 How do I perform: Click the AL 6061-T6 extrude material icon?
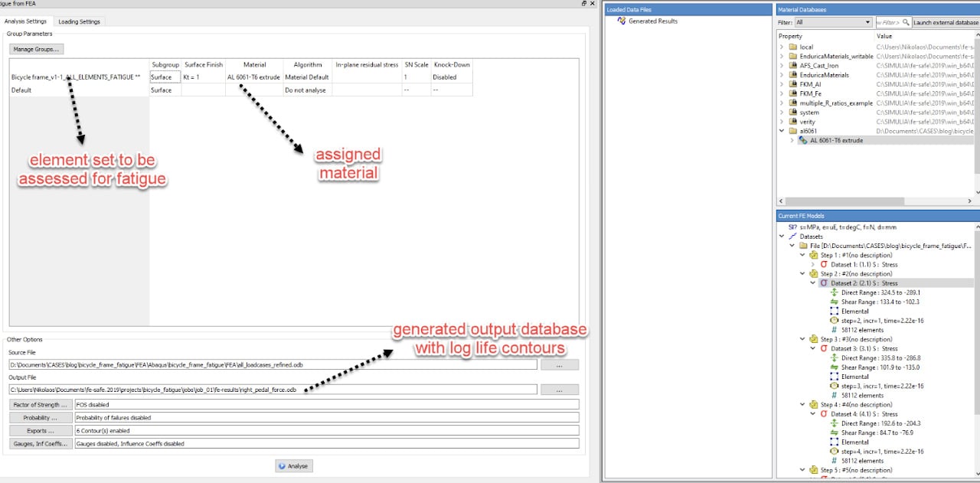[x=802, y=140]
